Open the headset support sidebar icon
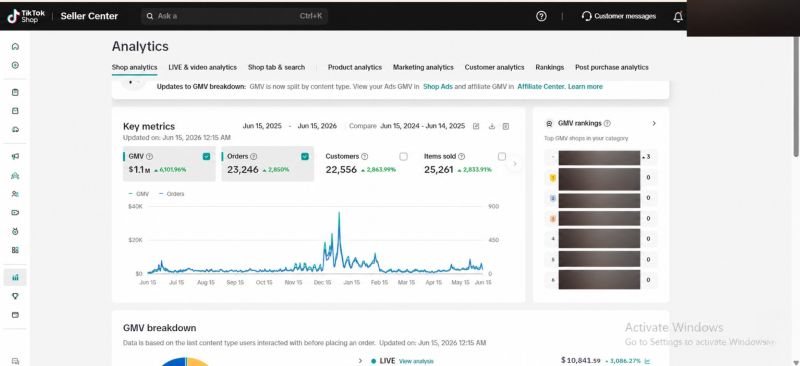 click(15, 130)
